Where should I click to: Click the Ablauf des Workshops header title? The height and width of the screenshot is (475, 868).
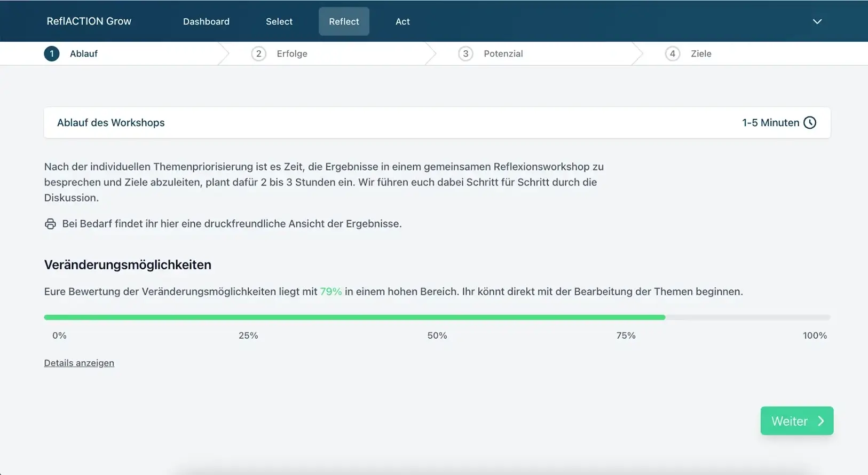[x=111, y=123]
